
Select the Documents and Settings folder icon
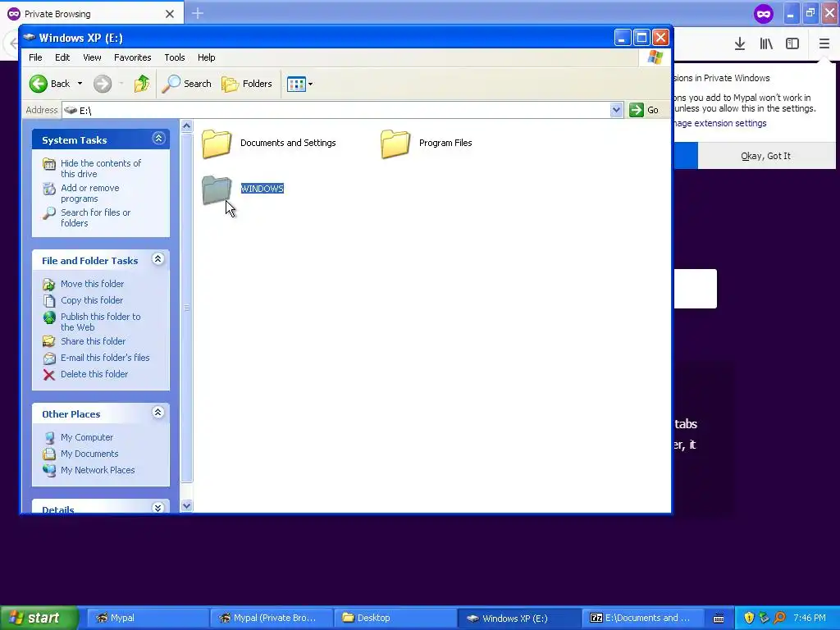pyautogui.click(x=217, y=144)
